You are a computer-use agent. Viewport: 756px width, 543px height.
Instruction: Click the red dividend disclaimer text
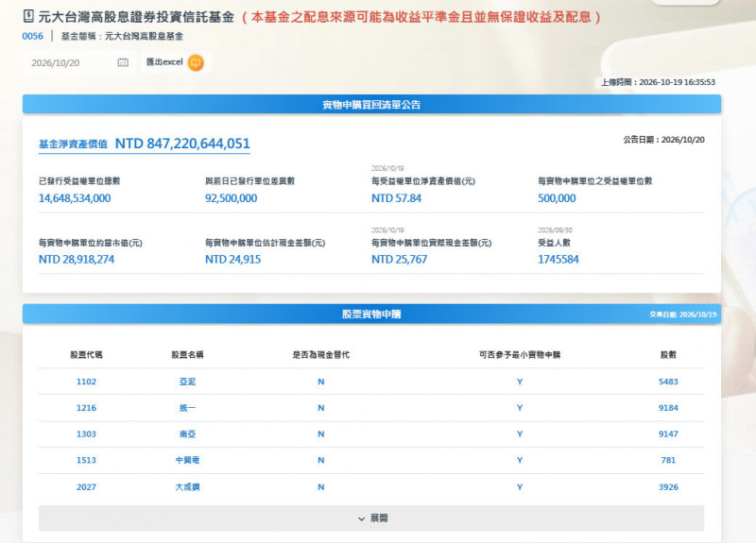[x=421, y=17]
